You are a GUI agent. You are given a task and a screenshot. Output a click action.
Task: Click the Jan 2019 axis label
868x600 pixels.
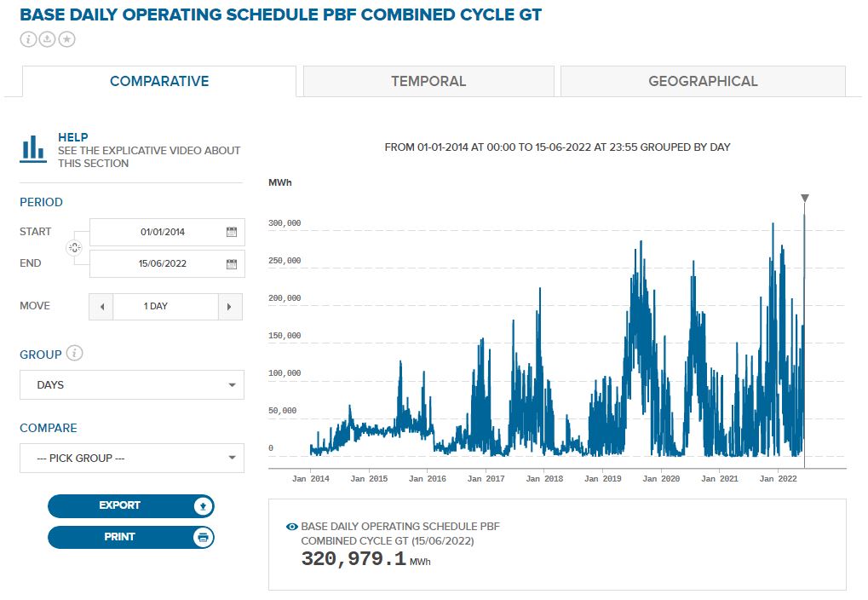(x=603, y=479)
